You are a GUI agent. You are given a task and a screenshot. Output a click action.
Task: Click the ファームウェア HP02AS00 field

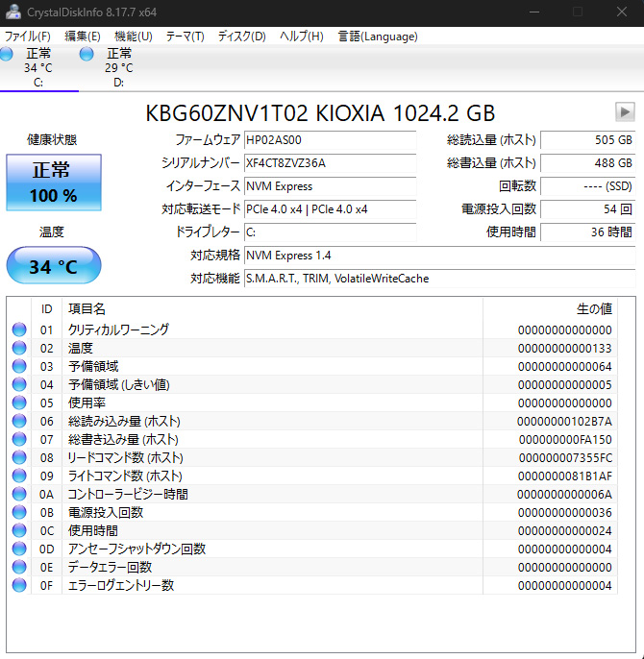click(x=330, y=140)
